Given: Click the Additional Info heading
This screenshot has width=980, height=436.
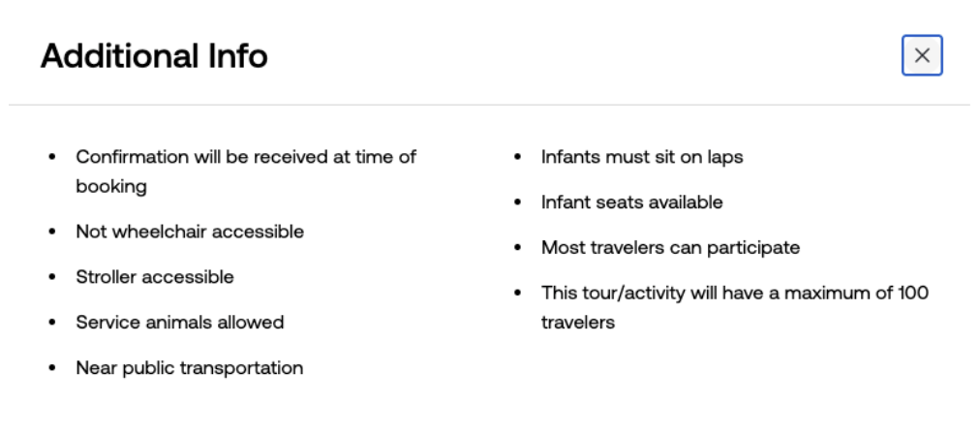Looking at the screenshot, I should [x=154, y=55].
